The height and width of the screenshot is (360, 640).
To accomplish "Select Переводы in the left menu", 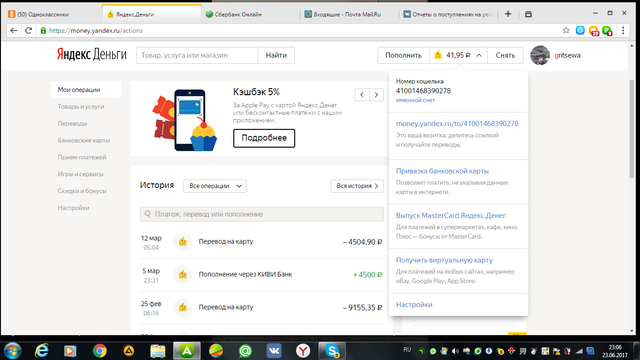I will click(x=72, y=123).
